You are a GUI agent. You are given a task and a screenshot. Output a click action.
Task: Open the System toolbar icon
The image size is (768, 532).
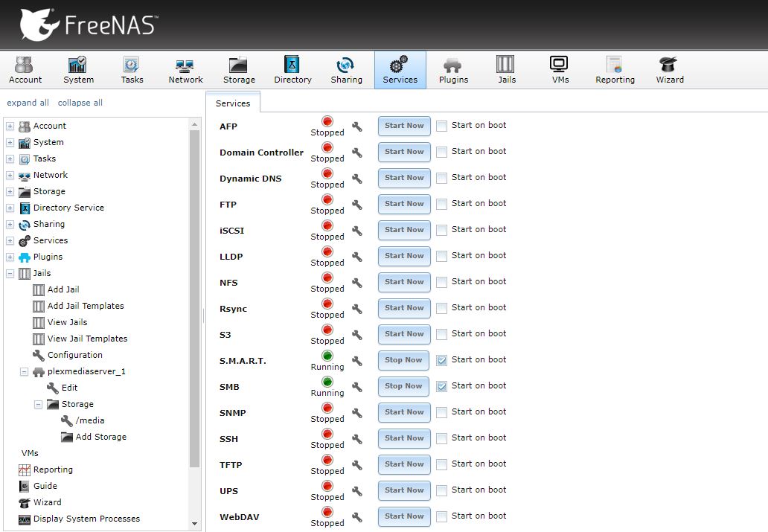click(78, 70)
